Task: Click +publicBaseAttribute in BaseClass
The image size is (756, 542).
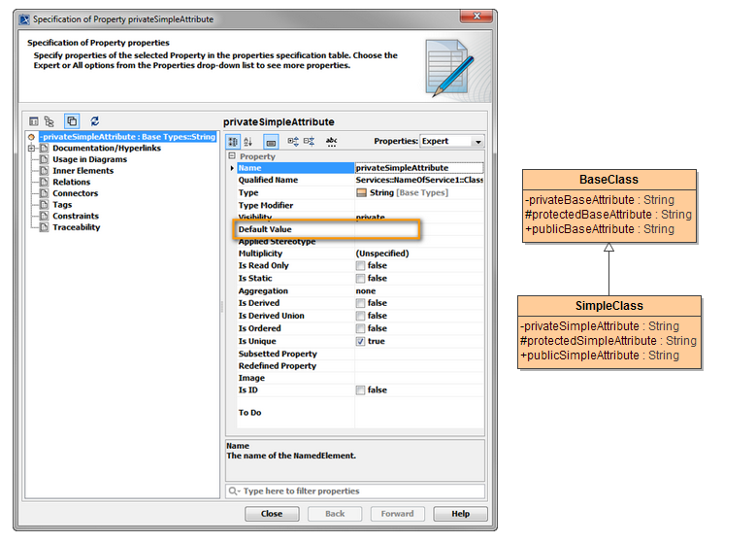Action: [x=600, y=229]
